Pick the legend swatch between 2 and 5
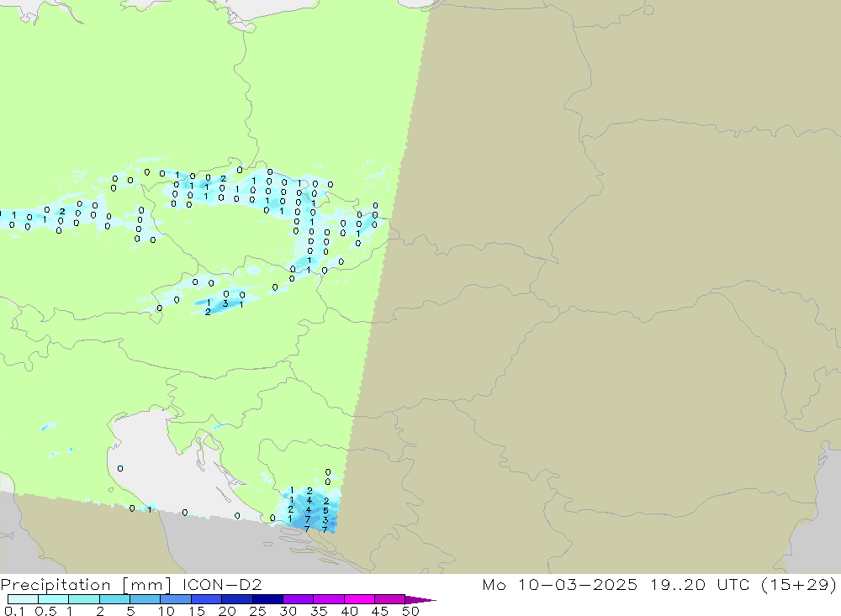 coord(114,599)
